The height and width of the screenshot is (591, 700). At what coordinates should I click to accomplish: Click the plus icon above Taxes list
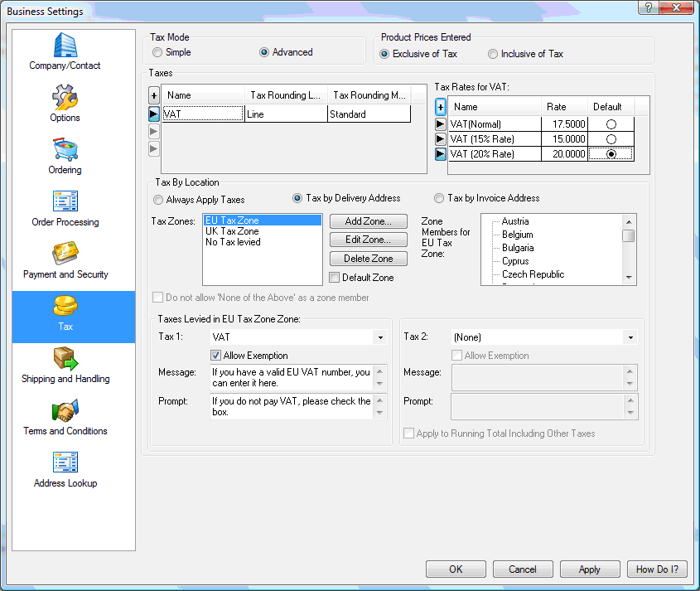click(153, 96)
